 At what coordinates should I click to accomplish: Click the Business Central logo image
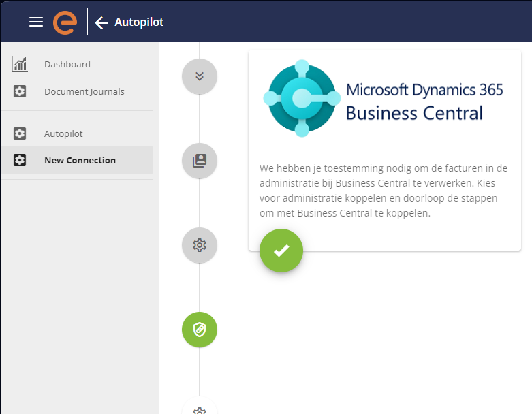(x=384, y=98)
